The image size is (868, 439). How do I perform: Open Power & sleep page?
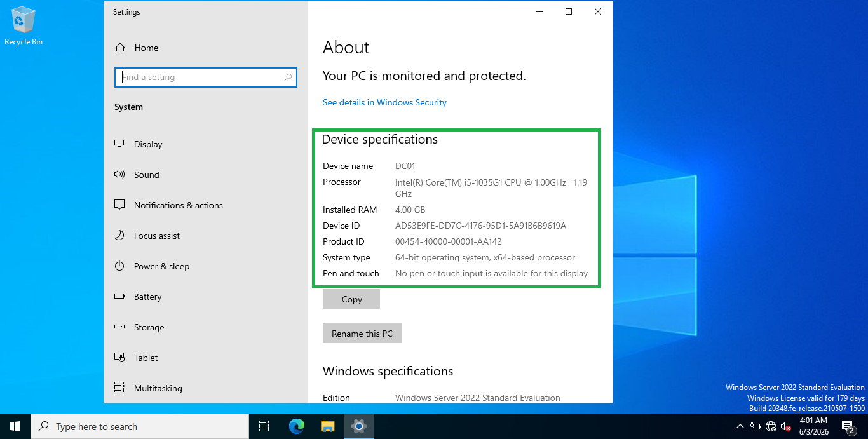[162, 266]
